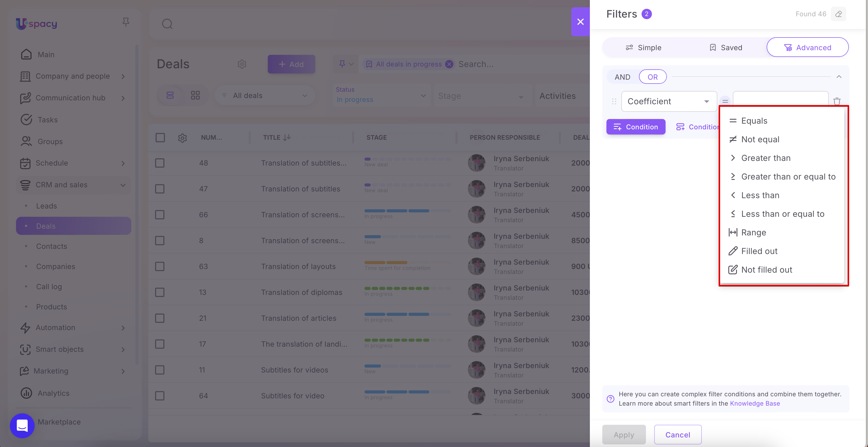This screenshot has height=447, width=868.
Task: Click the equals operator icon beside Coefficient
Action: click(x=725, y=101)
